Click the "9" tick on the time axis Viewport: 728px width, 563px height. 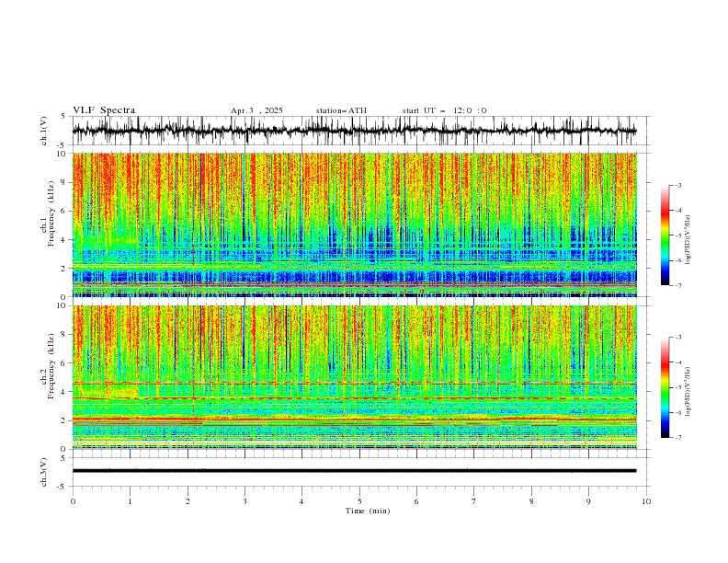pos(588,501)
